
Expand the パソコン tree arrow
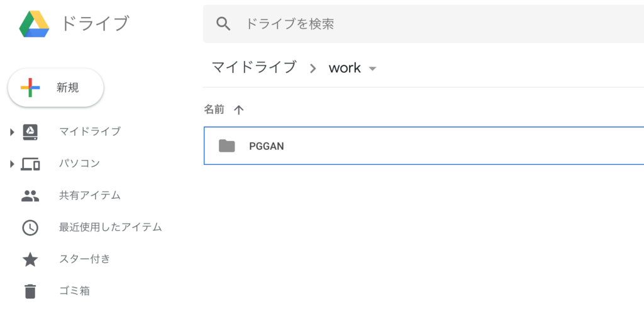(x=12, y=164)
